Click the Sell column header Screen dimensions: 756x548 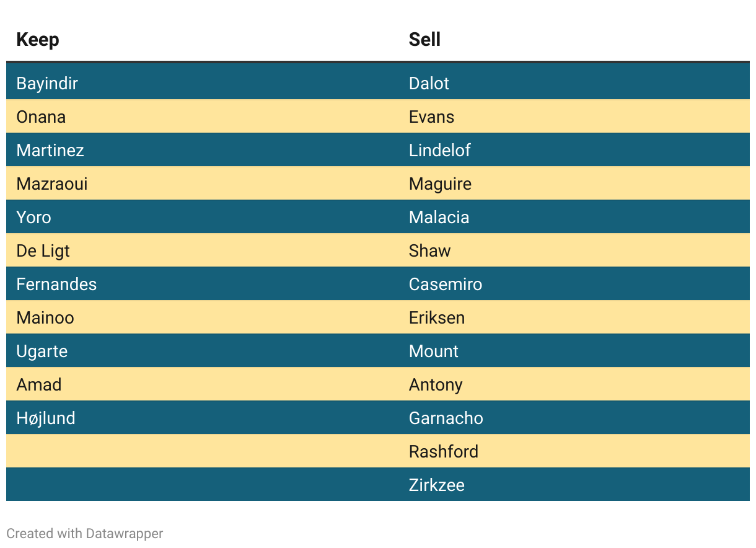point(424,40)
